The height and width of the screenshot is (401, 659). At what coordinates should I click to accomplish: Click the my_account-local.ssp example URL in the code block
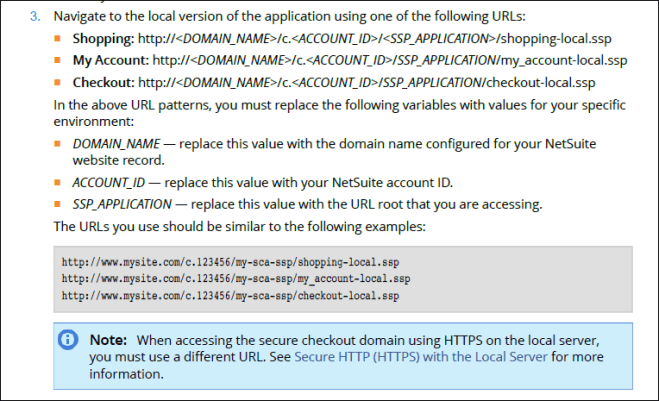[x=235, y=279]
